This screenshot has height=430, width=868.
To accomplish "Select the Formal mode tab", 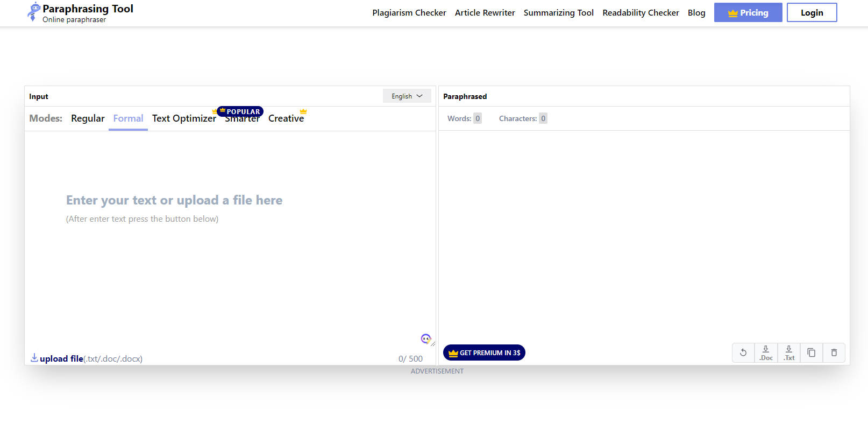I will [x=128, y=118].
